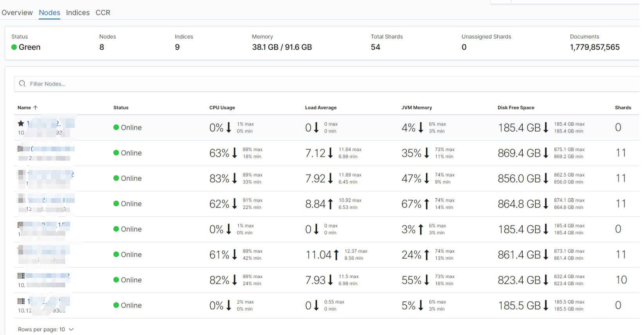644x335 pixels.
Task: Click the down arrow beside 35% JVM memory
Action: pyautogui.click(x=426, y=153)
